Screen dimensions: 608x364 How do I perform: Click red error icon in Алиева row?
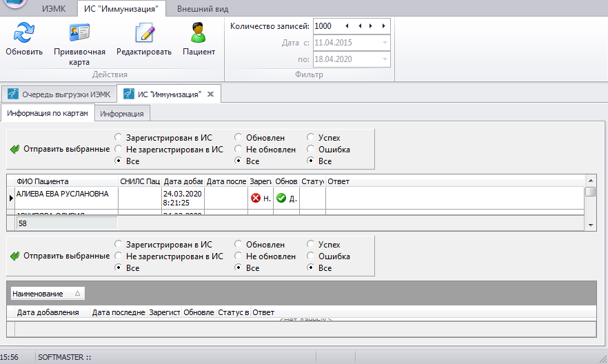(x=254, y=199)
